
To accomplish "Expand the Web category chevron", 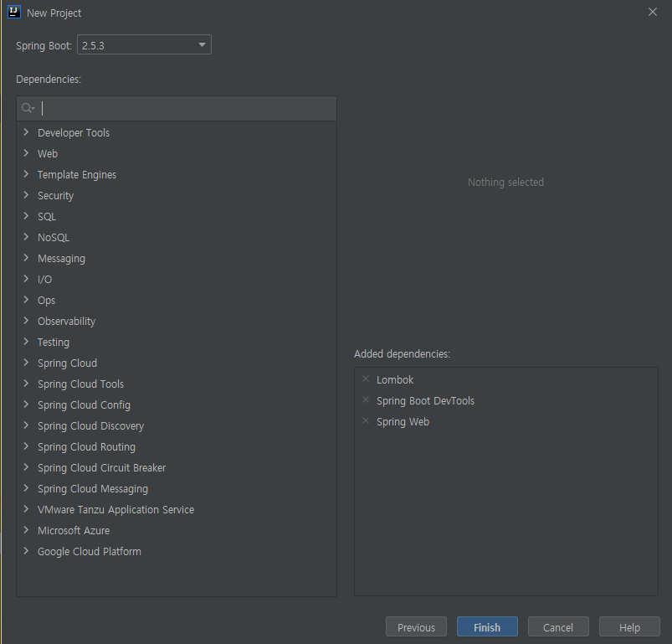I will (26, 153).
